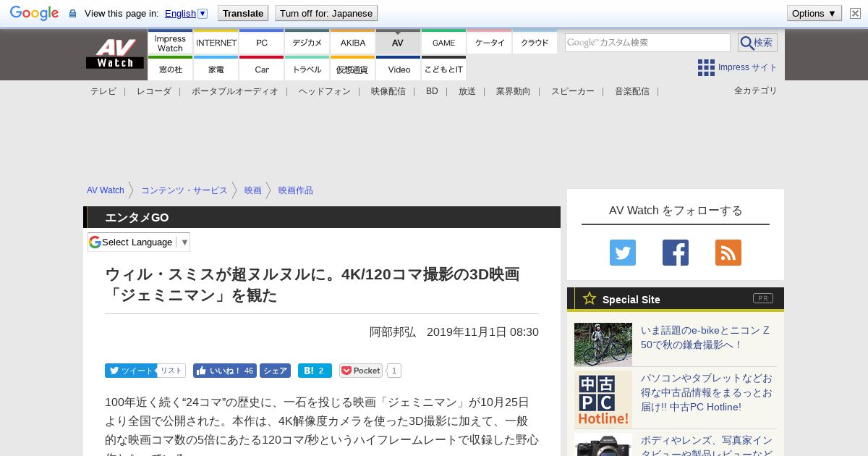Open the INTERNET tab
868x456 pixels.
coord(216,43)
